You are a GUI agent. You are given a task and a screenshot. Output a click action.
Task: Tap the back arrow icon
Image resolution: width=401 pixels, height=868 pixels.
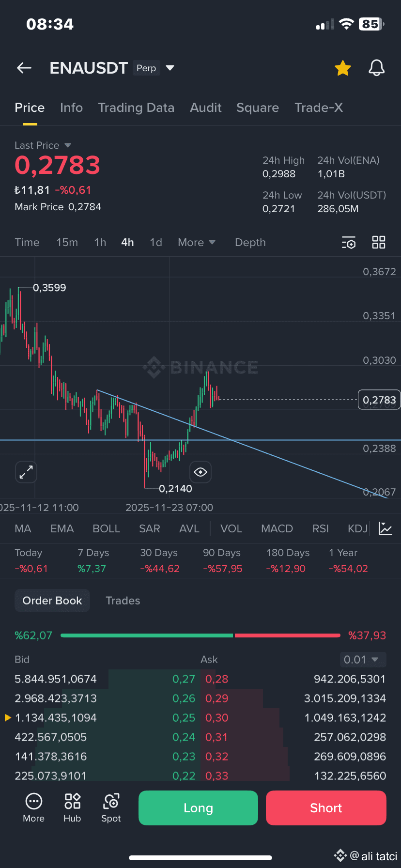pyautogui.click(x=24, y=68)
